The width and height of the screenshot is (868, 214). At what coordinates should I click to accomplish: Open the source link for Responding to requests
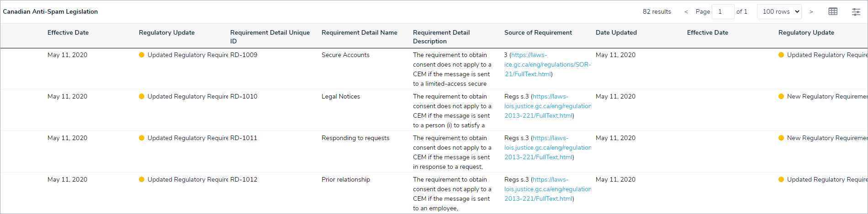point(547,147)
